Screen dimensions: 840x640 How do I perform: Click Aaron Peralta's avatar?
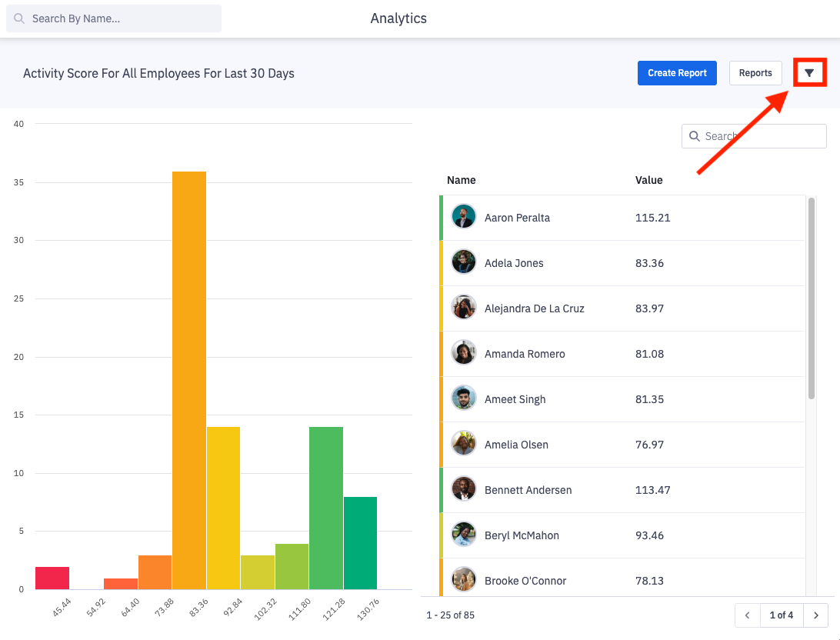[464, 218]
